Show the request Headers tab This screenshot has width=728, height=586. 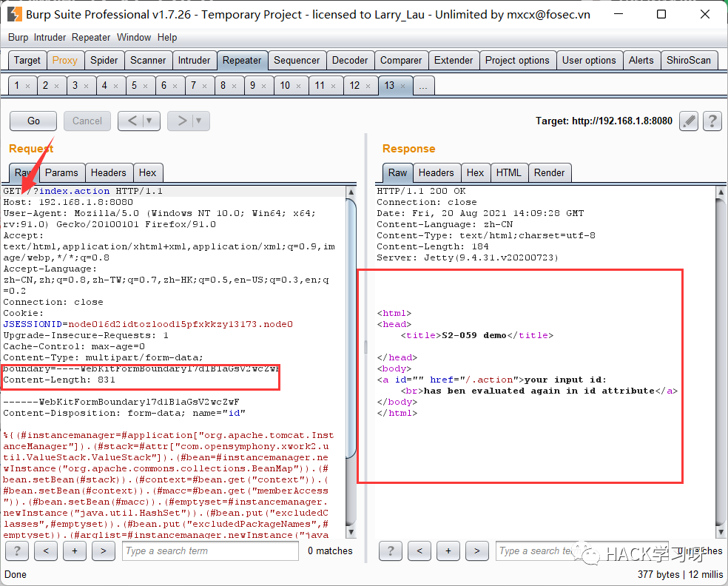coord(109,172)
